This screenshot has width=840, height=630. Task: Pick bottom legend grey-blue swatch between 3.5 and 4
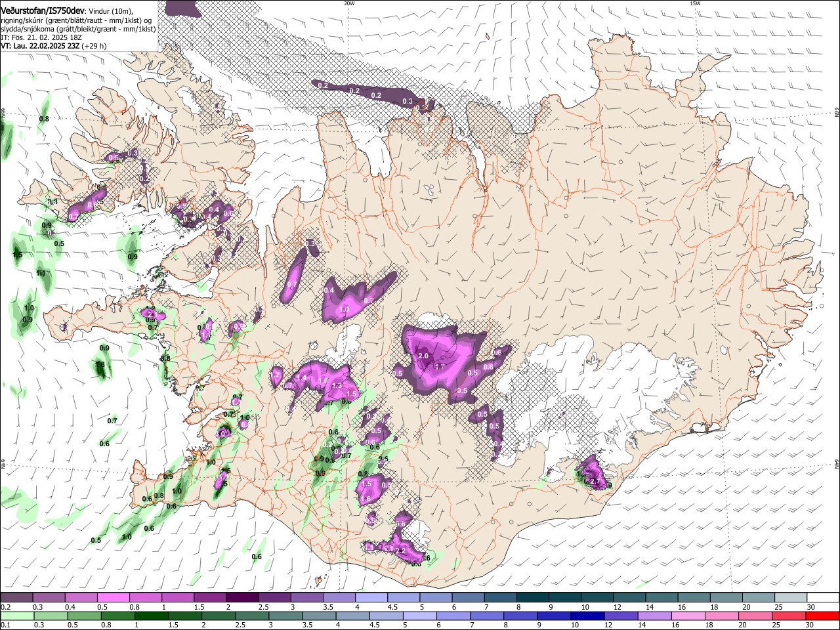point(318,616)
